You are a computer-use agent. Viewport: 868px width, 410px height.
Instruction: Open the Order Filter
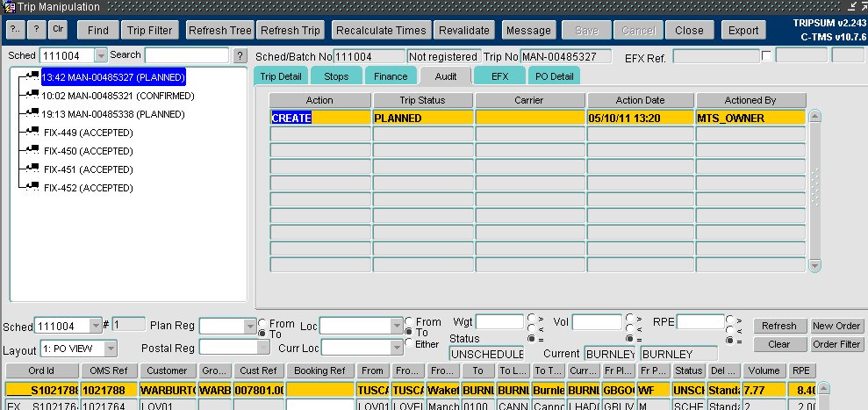click(x=836, y=344)
